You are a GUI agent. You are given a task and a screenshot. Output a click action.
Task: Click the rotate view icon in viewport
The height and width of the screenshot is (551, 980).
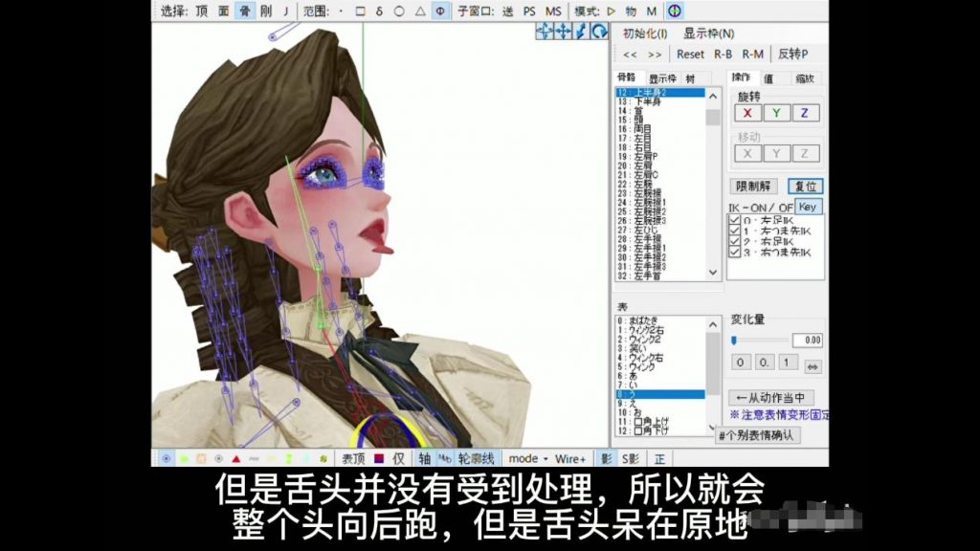point(599,32)
